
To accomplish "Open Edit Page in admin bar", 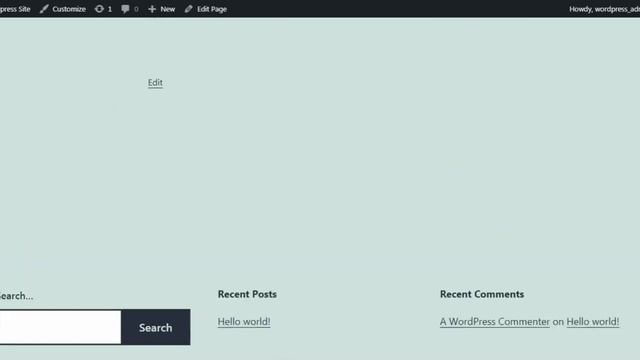I will click(206, 9).
